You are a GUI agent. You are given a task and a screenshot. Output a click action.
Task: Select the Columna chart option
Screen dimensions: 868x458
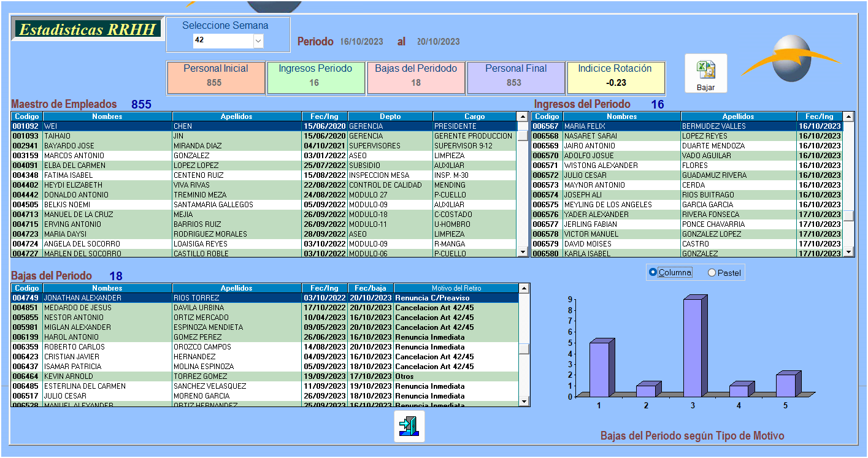[x=653, y=272]
